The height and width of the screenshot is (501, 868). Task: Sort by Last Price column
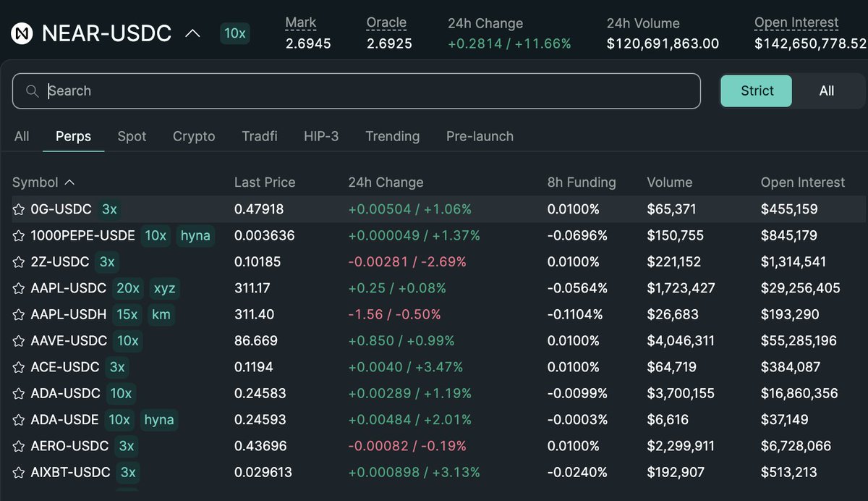(265, 182)
